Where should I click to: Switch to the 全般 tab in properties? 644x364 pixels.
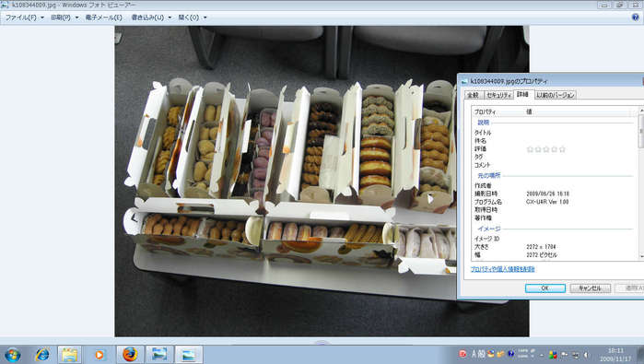click(x=474, y=95)
